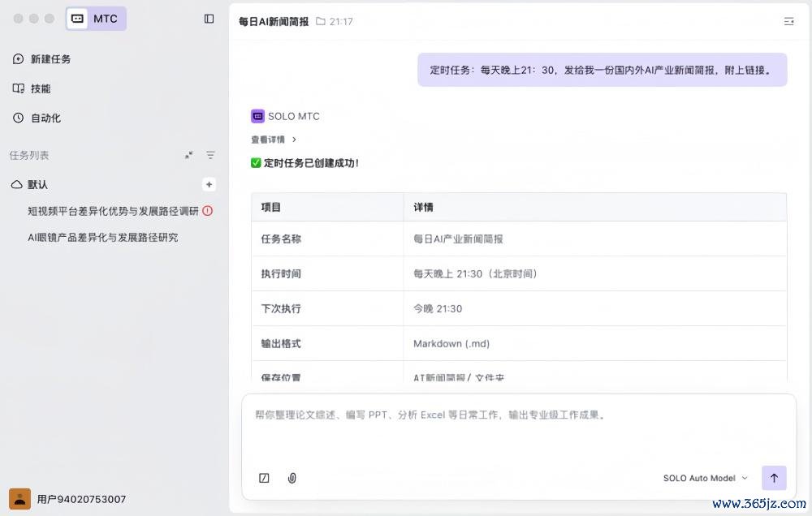The image size is (812, 516).
Task: Open task AI眼镜产品差异化与发展路径研究
Action: [x=102, y=238]
